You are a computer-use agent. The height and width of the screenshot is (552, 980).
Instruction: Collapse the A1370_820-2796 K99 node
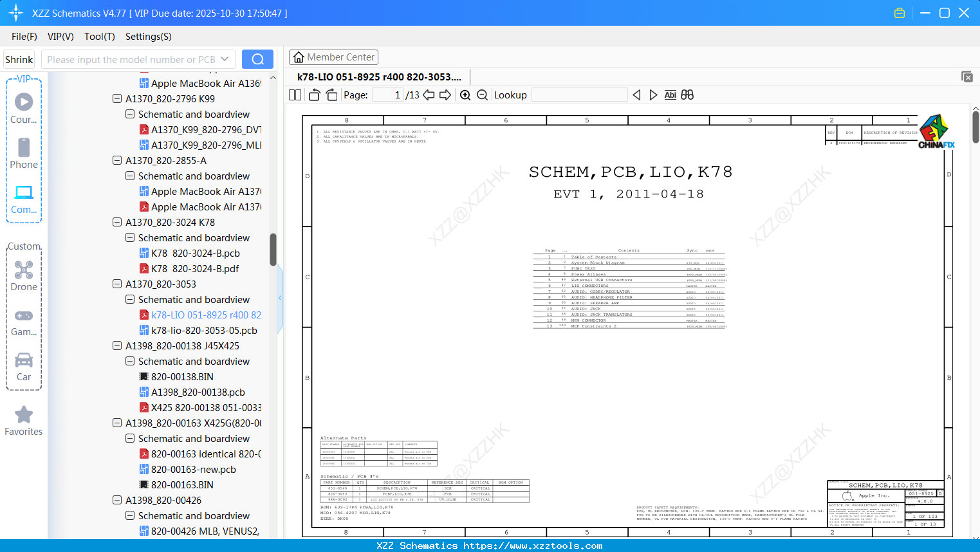pos(117,99)
